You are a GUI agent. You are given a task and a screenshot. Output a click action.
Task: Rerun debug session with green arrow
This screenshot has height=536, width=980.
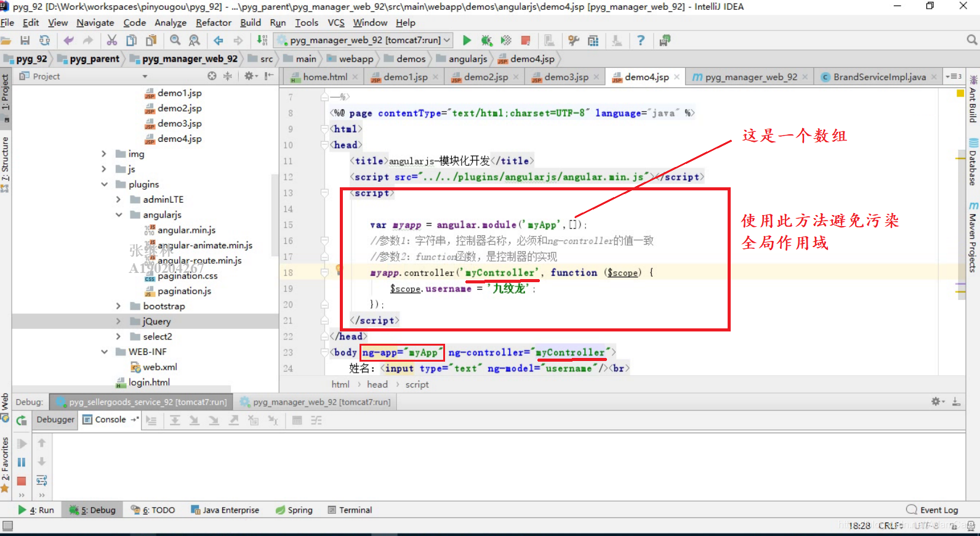[22, 420]
